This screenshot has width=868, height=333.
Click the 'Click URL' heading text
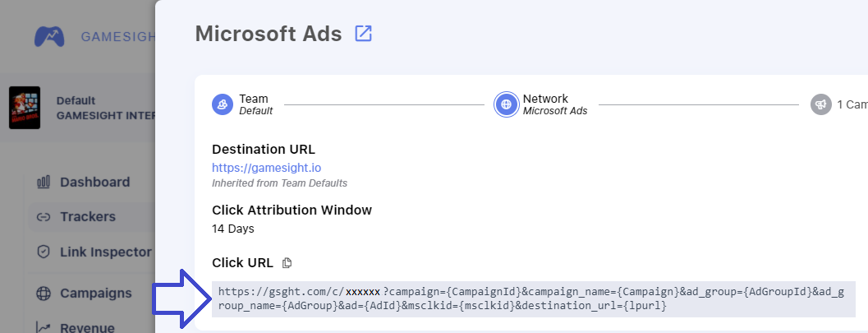pos(242,263)
